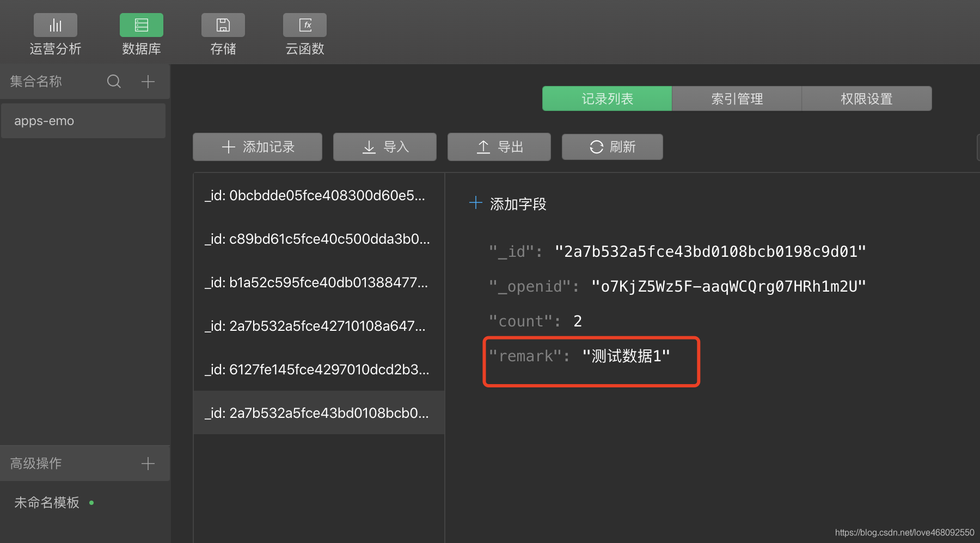Open the 存储 storage icon
This screenshot has height=543, width=980.
(x=223, y=24)
